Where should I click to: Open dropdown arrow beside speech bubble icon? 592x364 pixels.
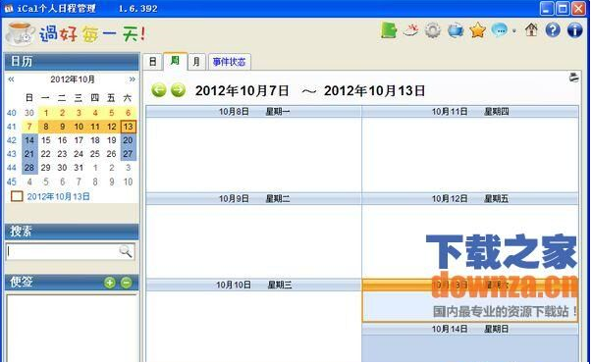pos(514,31)
